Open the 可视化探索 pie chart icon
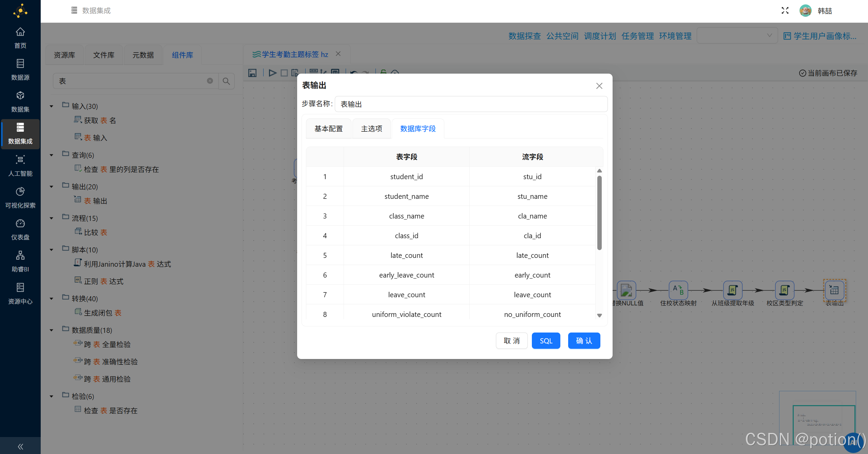 pos(20,191)
